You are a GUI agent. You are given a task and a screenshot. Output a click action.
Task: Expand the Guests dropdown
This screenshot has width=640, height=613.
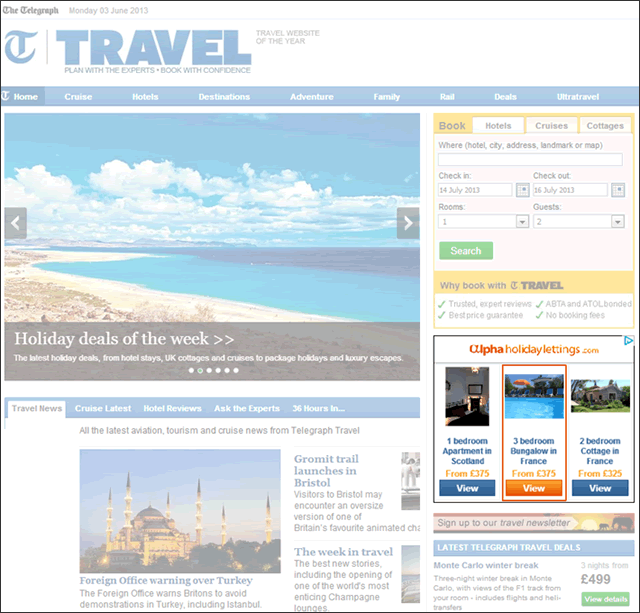578,222
